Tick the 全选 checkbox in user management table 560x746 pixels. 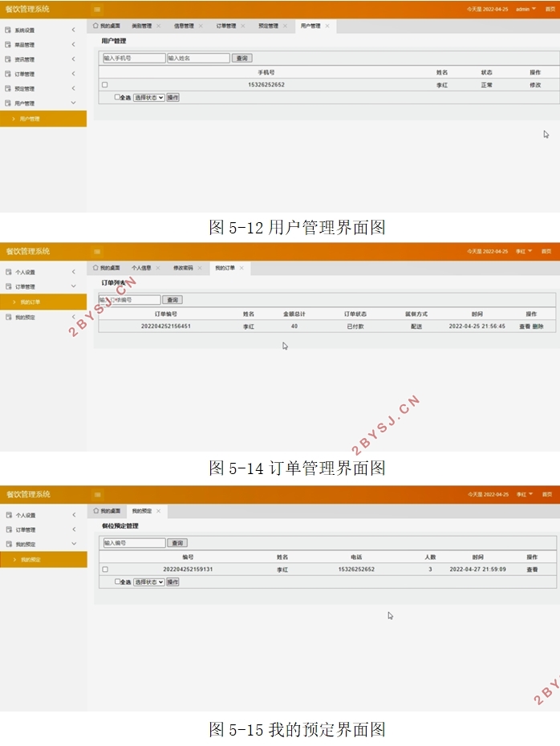coord(117,97)
